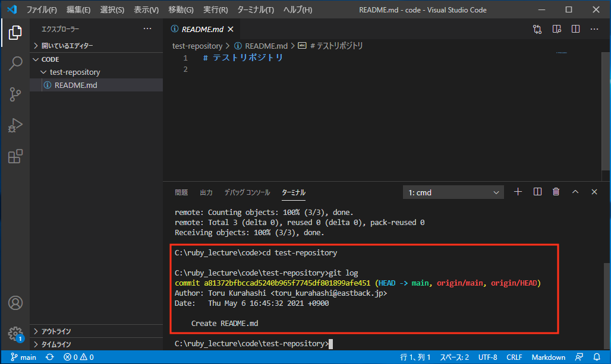Image resolution: width=611 pixels, height=364 pixels.
Task: Open the ターミナル(T) menu
Action: pos(255,10)
